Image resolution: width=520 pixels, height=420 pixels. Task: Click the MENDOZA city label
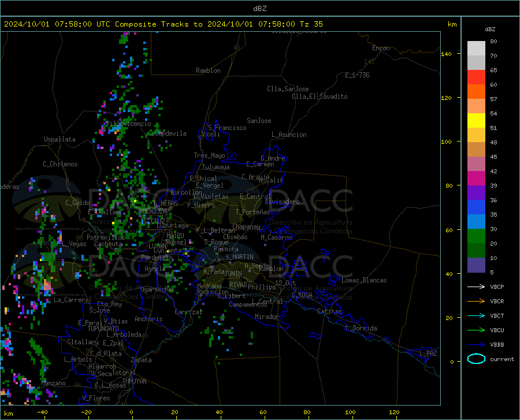[x=154, y=211]
